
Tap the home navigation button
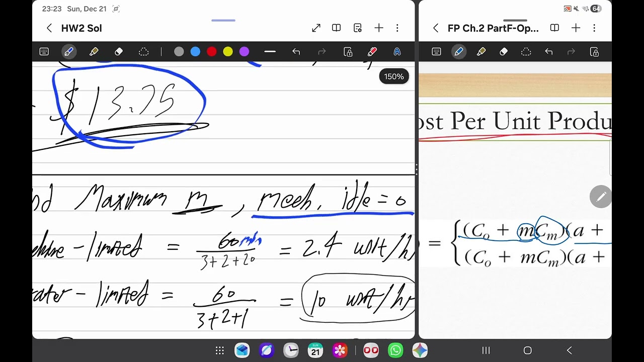(x=527, y=350)
